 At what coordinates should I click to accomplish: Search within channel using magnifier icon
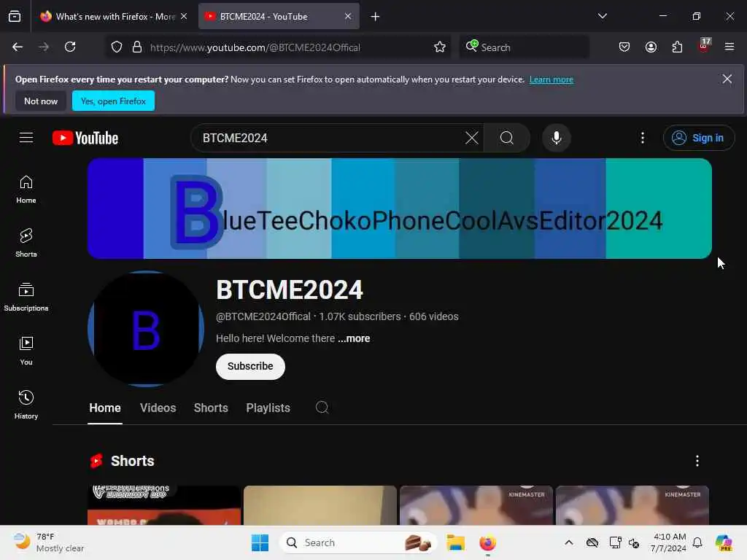322,408
